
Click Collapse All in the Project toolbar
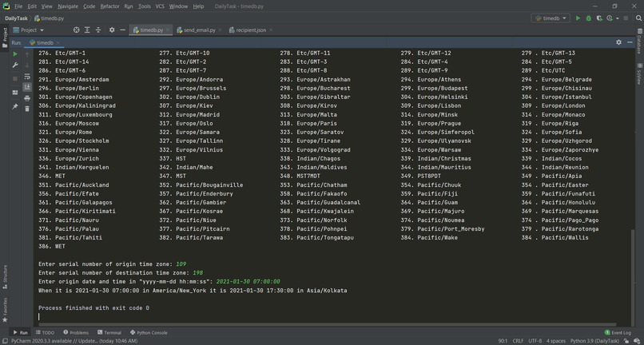pos(98,30)
